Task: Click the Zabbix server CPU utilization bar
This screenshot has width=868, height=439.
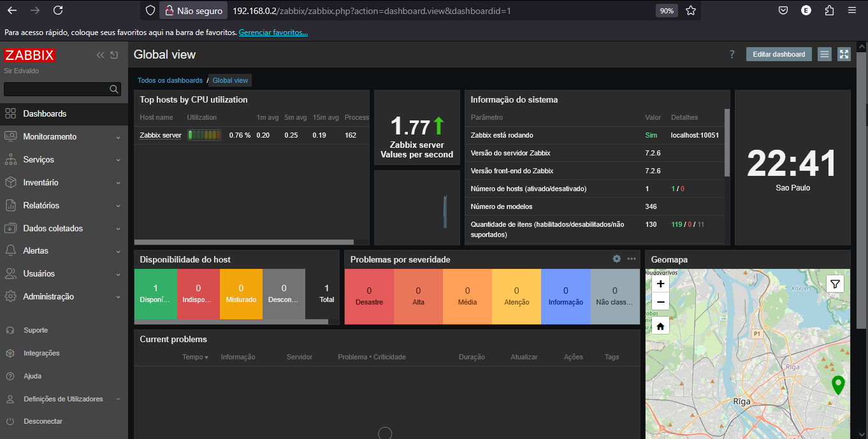Action: click(204, 134)
